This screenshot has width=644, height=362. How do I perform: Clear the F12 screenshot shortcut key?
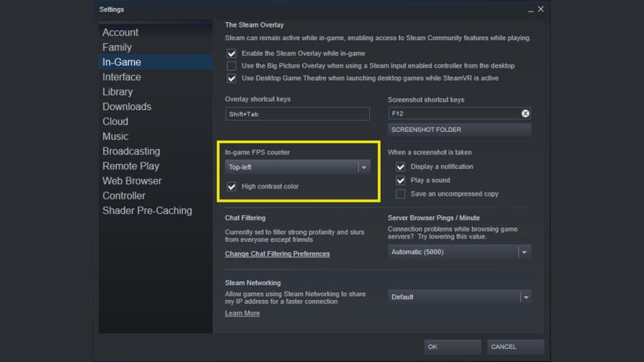[525, 113]
